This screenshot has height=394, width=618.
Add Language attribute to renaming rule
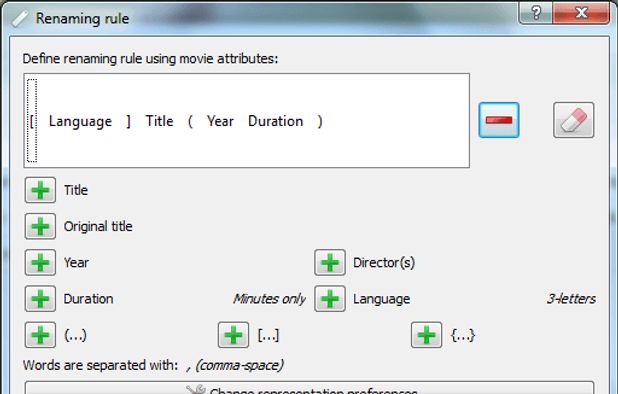pyautogui.click(x=330, y=299)
